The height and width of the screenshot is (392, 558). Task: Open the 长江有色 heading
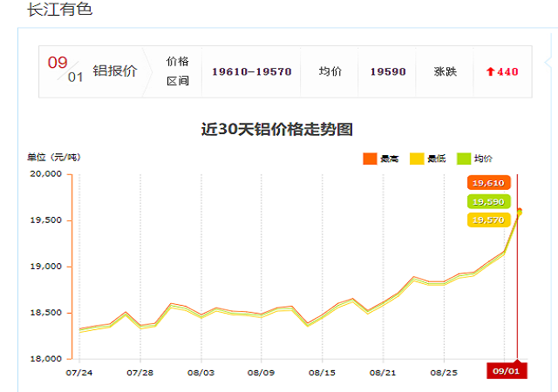click(59, 10)
